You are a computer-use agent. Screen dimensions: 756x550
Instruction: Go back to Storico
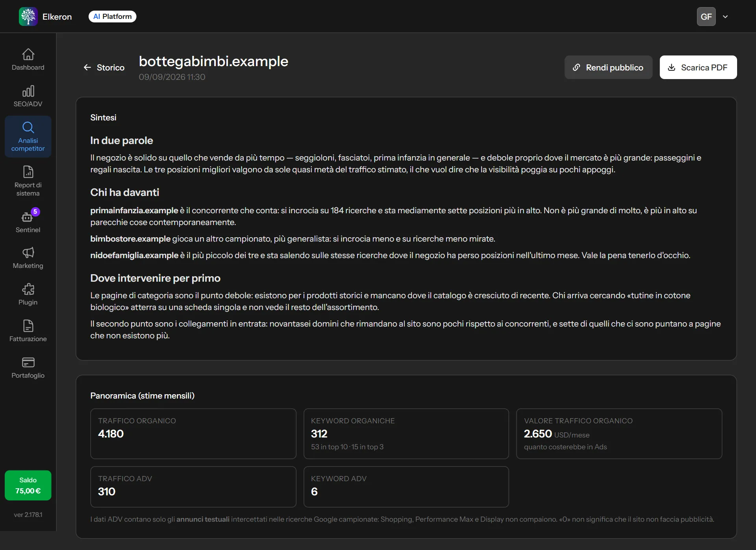pos(104,68)
